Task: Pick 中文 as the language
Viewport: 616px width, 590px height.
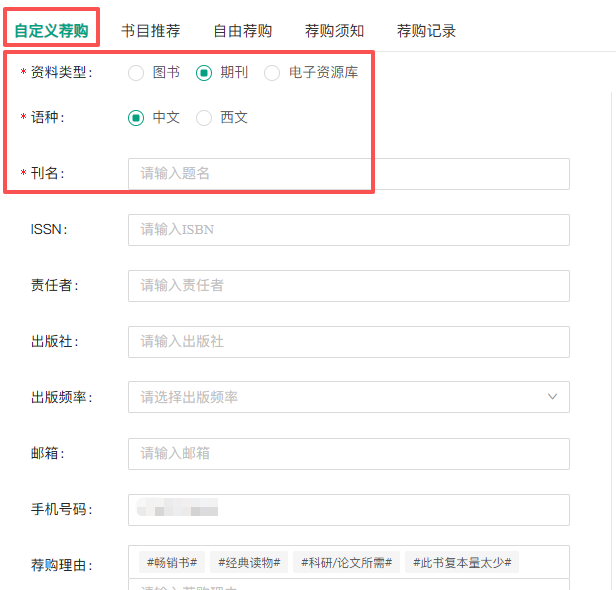Action: coord(136,118)
